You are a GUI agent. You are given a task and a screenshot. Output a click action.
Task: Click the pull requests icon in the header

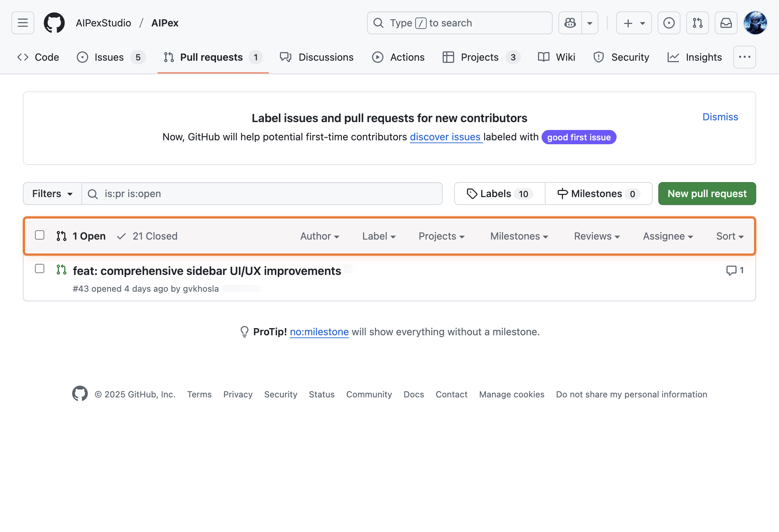click(698, 22)
